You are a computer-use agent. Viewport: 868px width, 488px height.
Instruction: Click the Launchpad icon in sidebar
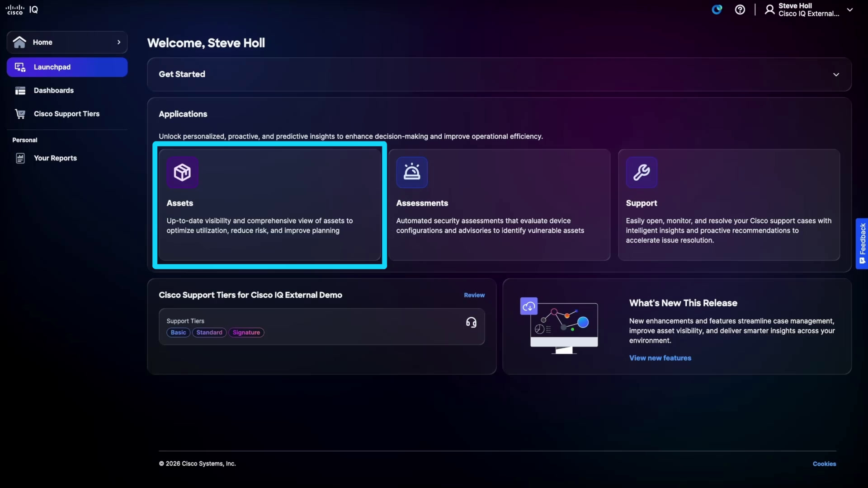click(x=20, y=67)
